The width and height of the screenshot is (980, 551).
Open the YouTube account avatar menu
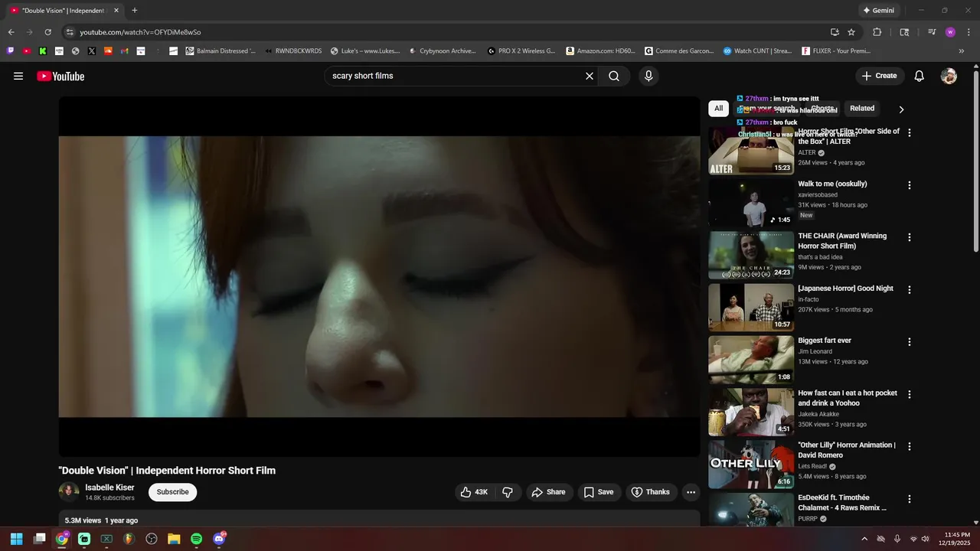949,76
